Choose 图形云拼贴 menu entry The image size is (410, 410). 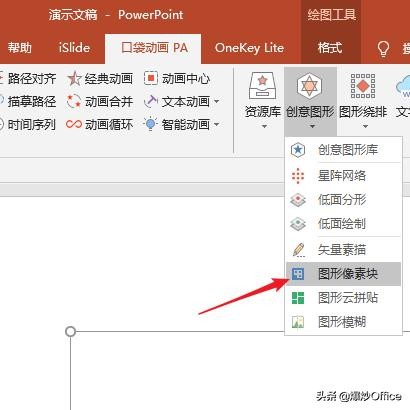[x=344, y=298]
